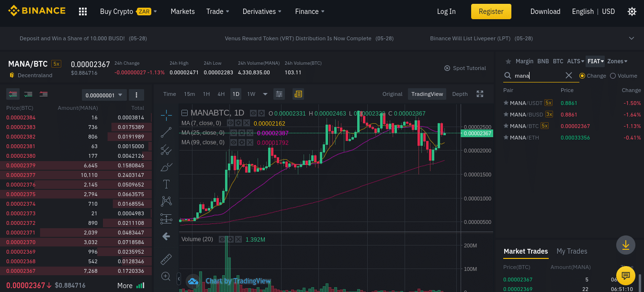The image size is (644, 292).
Task: Select the long position forecasting tool
Action: pyautogui.click(x=166, y=219)
